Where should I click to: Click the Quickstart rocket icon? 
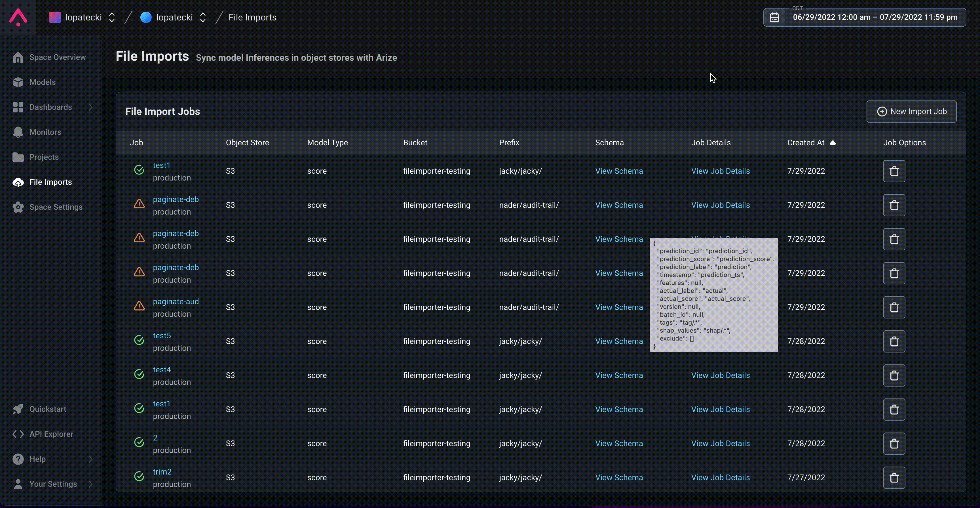pyautogui.click(x=18, y=409)
